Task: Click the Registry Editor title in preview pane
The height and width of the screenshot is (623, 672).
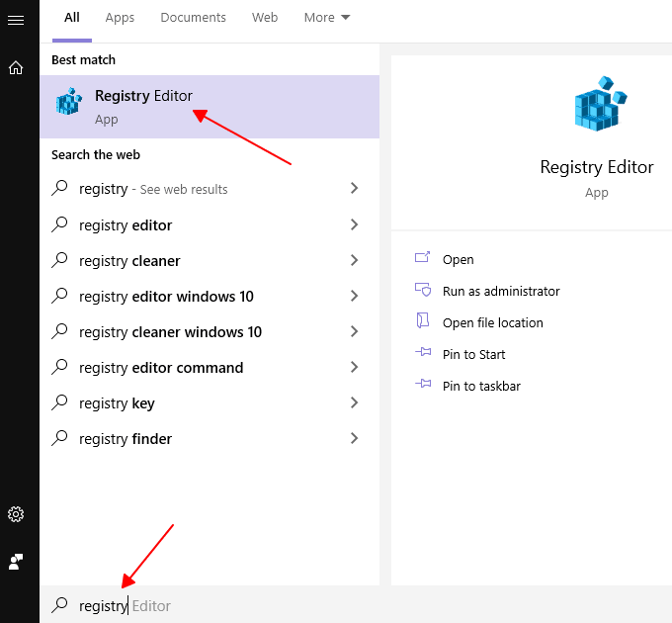Action: click(x=597, y=167)
